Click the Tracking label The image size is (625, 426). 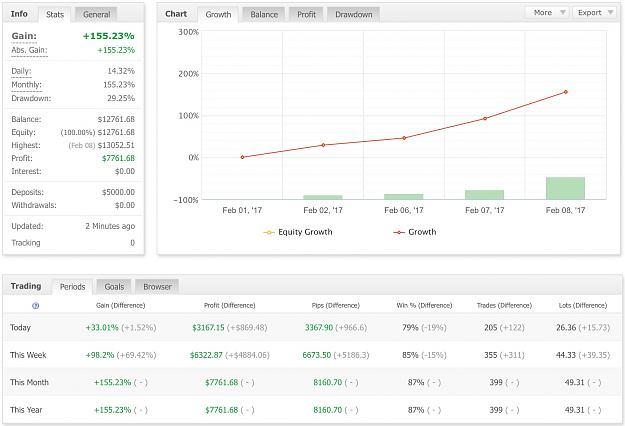26,243
